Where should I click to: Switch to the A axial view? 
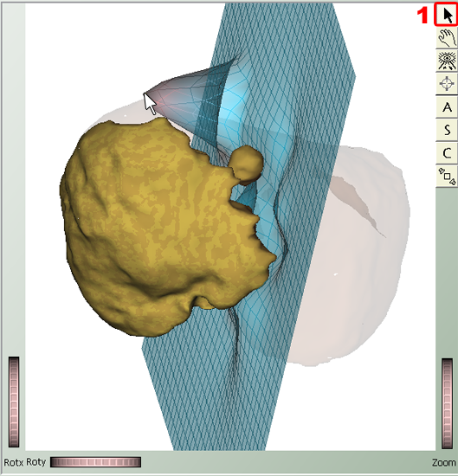point(447,106)
